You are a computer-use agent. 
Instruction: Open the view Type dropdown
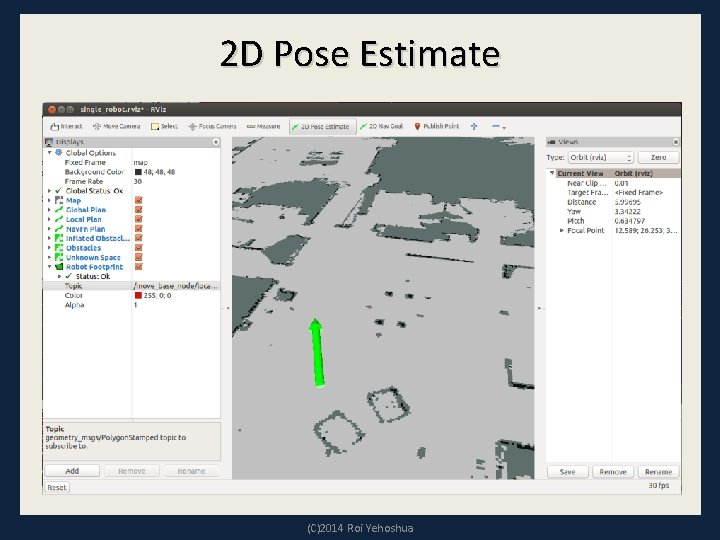pos(601,158)
